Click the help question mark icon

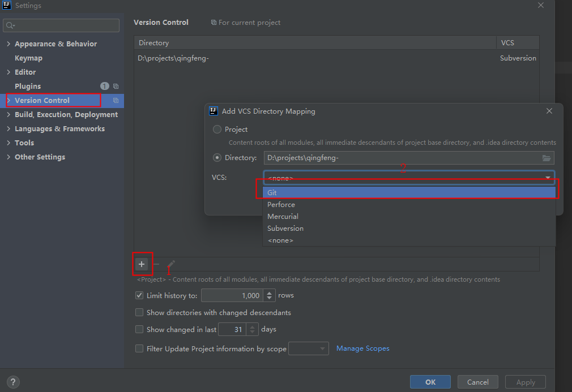[x=14, y=382]
